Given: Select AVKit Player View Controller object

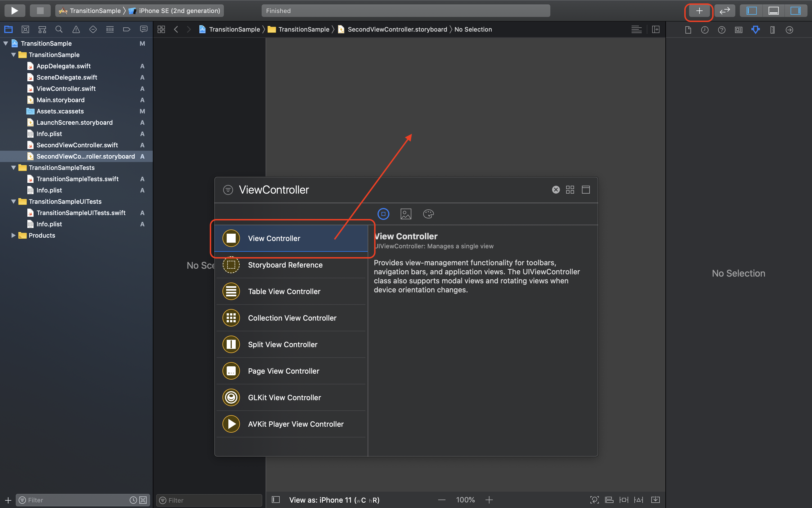Looking at the screenshot, I should pyautogui.click(x=291, y=424).
